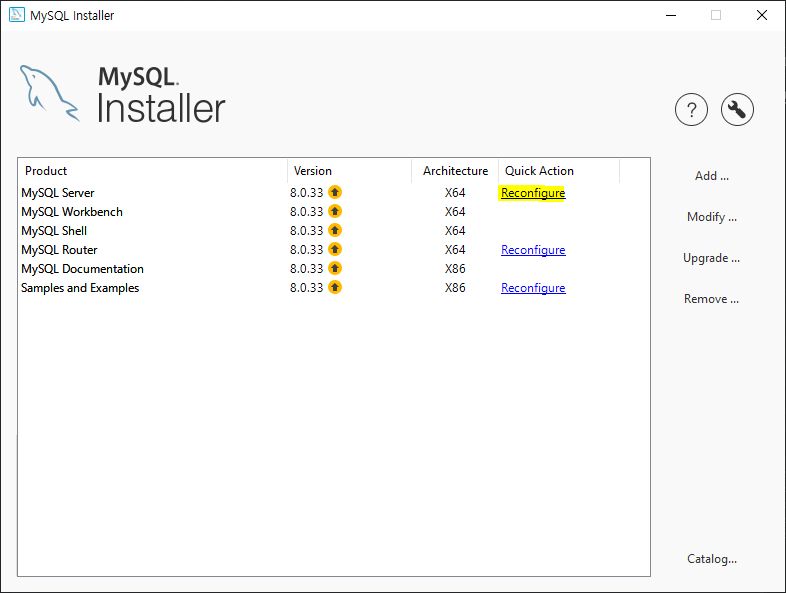Close the MySQL Installer window

[761, 16]
